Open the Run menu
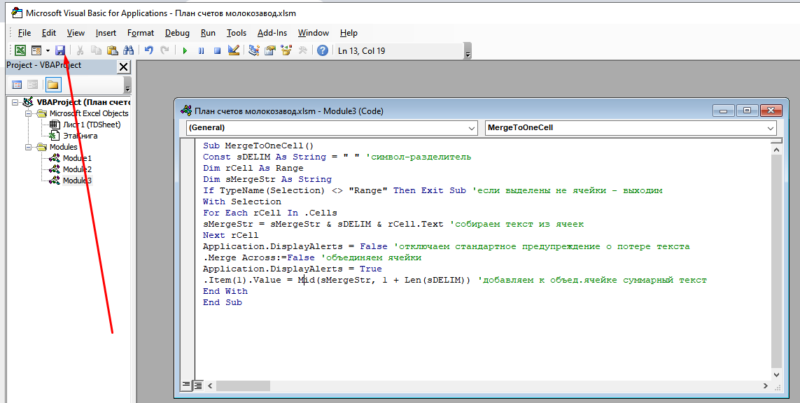 pos(208,33)
